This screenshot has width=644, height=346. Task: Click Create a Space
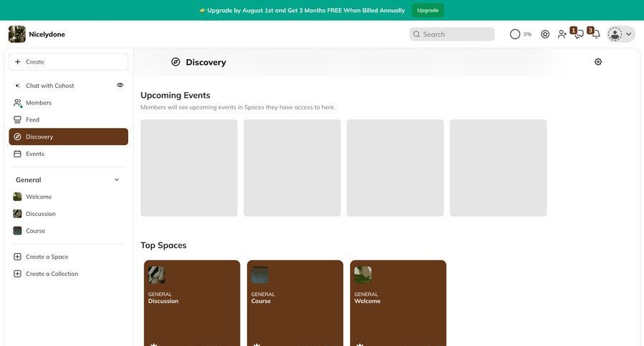[69, 257]
